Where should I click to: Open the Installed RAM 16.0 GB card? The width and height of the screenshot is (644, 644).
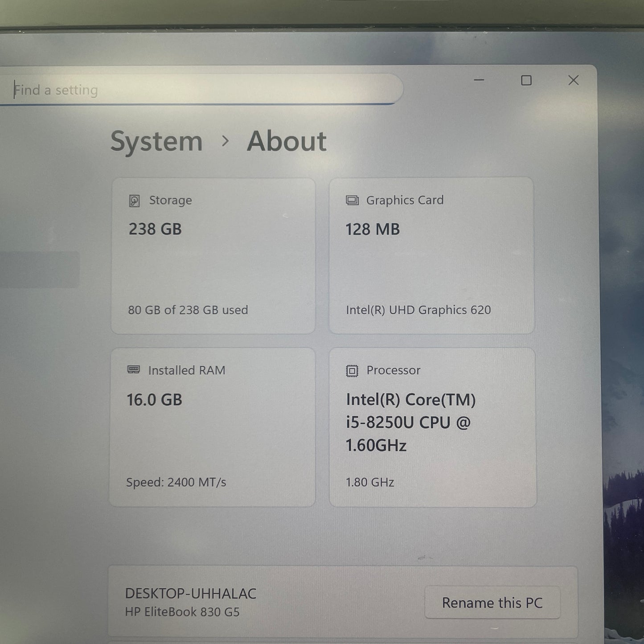tap(212, 427)
